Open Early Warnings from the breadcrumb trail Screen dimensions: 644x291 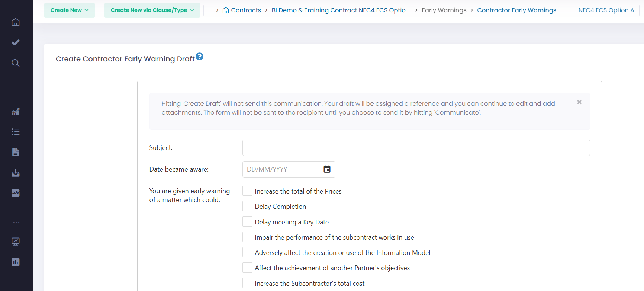coord(444,10)
